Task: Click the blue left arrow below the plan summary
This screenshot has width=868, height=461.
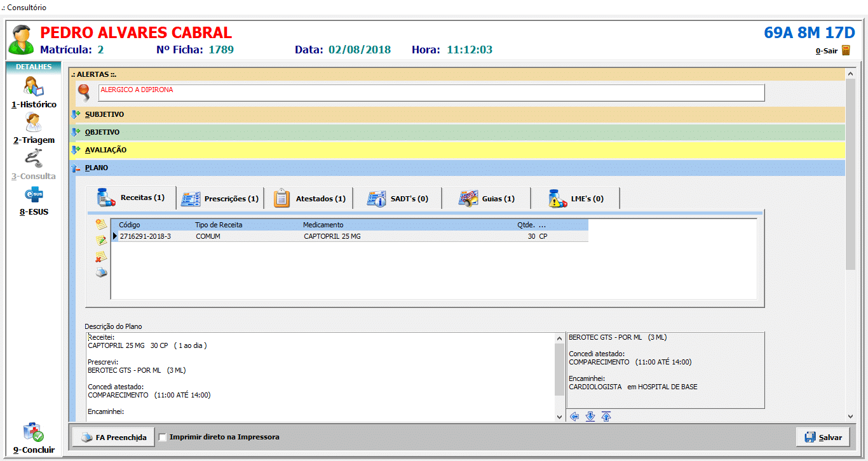Action: tap(574, 417)
